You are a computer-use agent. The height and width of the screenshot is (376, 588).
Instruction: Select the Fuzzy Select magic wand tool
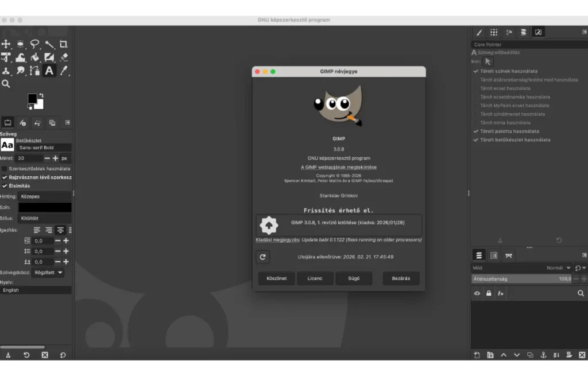[x=49, y=44]
